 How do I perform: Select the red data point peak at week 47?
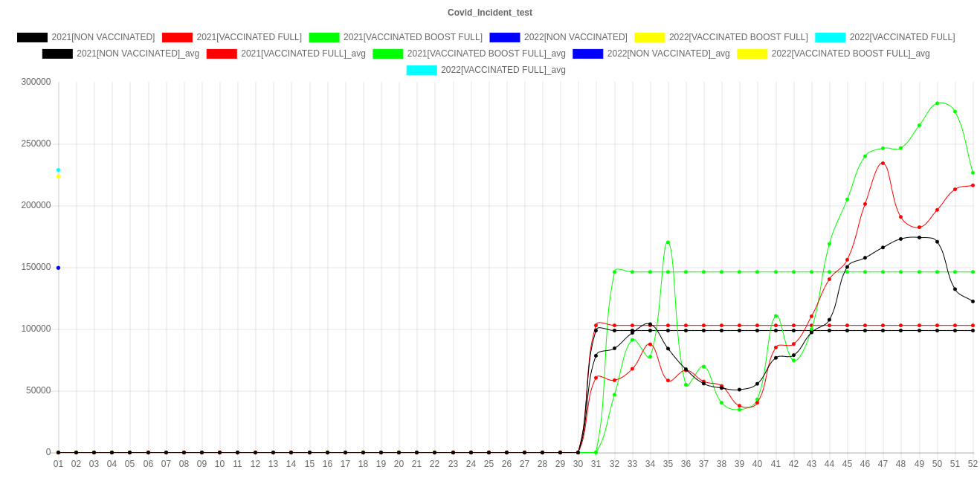tap(883, 164)
